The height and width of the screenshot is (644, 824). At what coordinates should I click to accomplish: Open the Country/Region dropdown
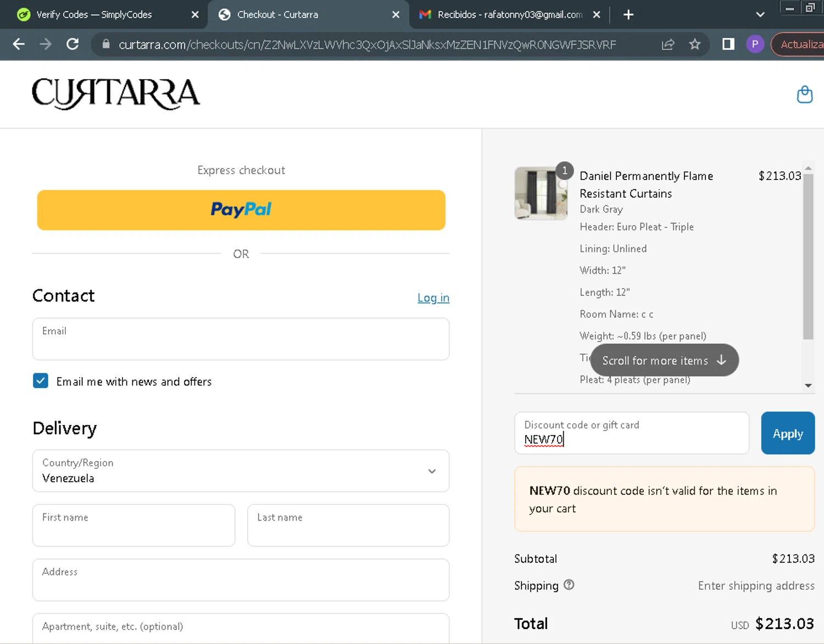[241, 471]
